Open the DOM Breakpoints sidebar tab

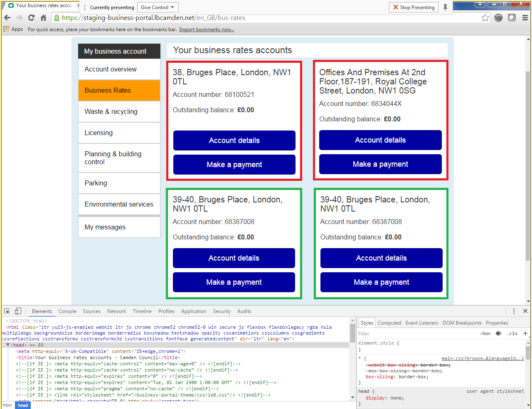(462, 323)
